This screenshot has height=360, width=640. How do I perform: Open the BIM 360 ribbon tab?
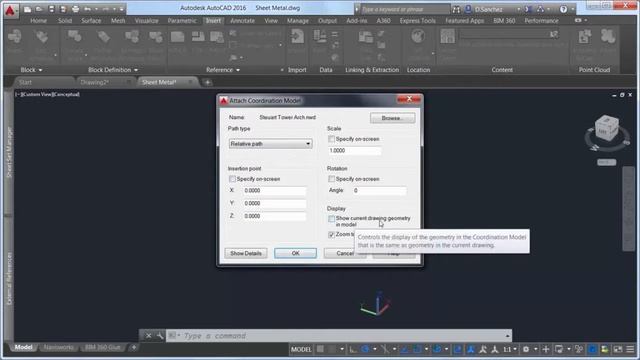click(504, 20)
